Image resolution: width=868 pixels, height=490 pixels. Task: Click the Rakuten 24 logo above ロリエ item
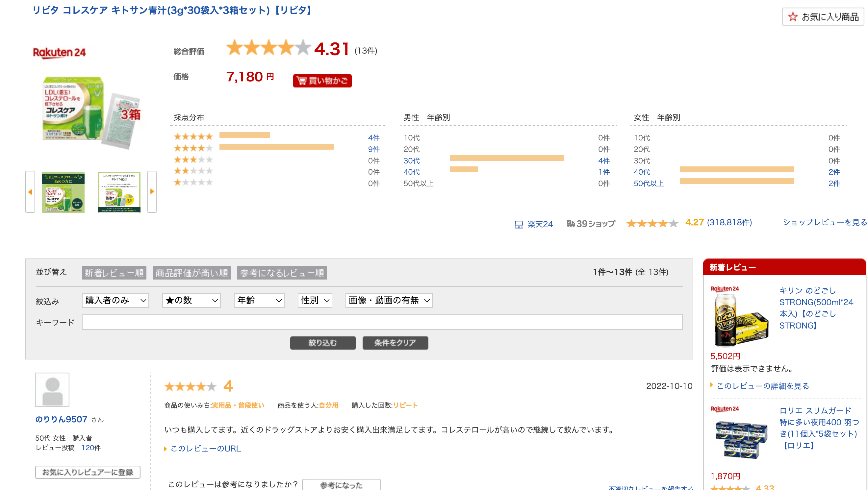(725, 408)
